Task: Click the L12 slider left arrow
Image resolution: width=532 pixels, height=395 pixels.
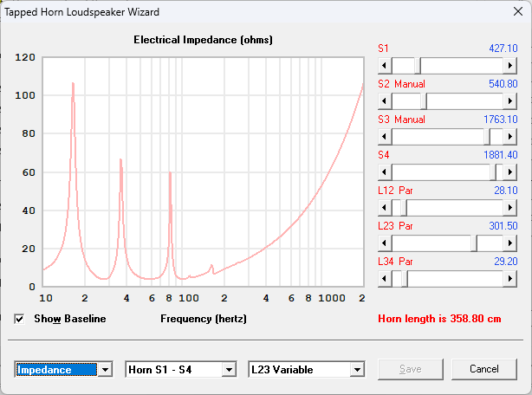Action: pyautogui.click(x=385, y=208)
